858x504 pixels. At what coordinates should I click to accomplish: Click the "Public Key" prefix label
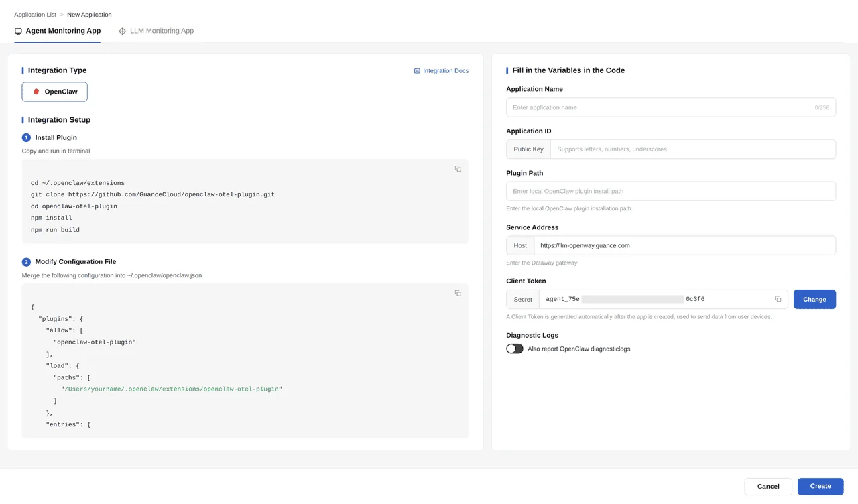529,149
